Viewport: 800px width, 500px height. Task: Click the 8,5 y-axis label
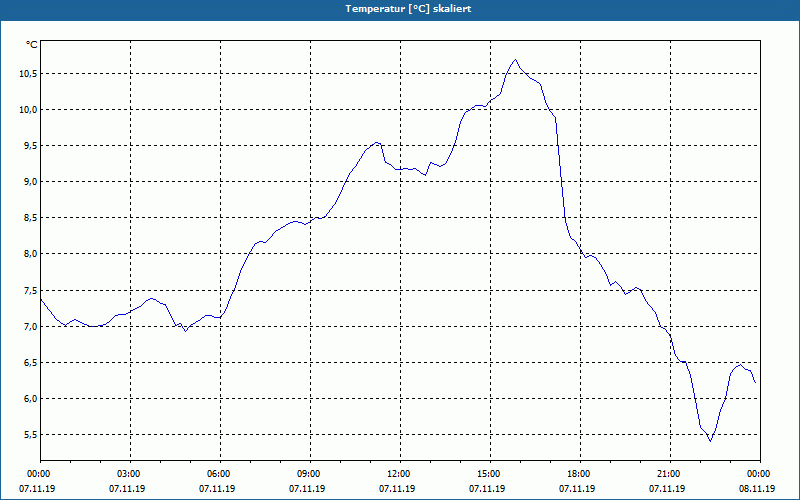click(x=30, y=218)
